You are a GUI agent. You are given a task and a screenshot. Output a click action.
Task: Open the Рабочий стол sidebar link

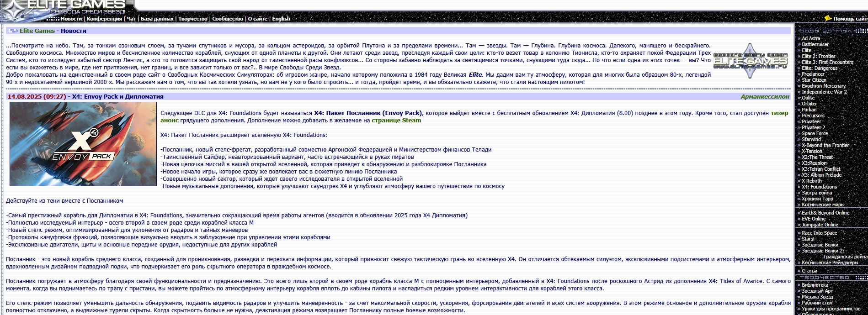[817, 303]
